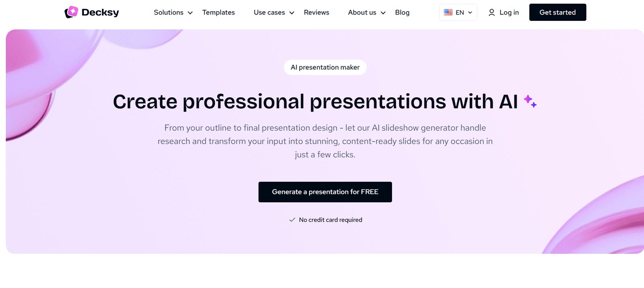
Task: Click the Get started button
Action: (557, 12)
